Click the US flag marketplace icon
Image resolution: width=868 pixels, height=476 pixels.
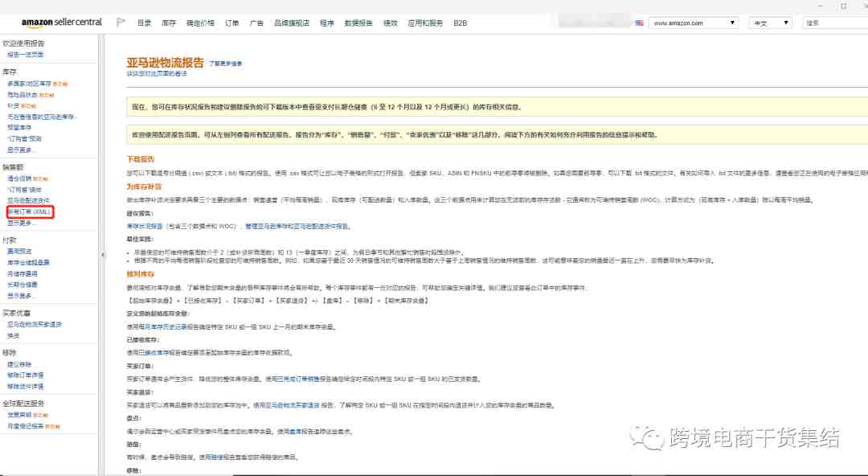[639, 23]
